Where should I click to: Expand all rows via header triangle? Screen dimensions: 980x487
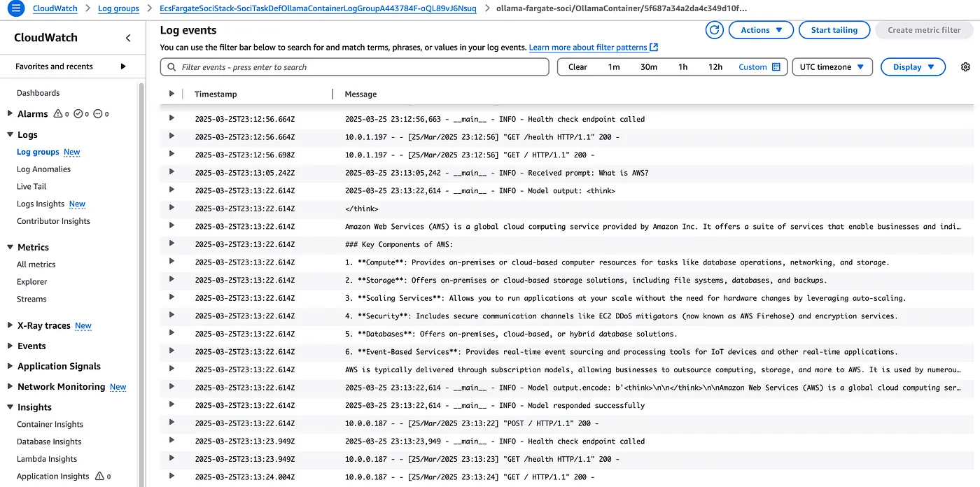[x=171, y=94]
